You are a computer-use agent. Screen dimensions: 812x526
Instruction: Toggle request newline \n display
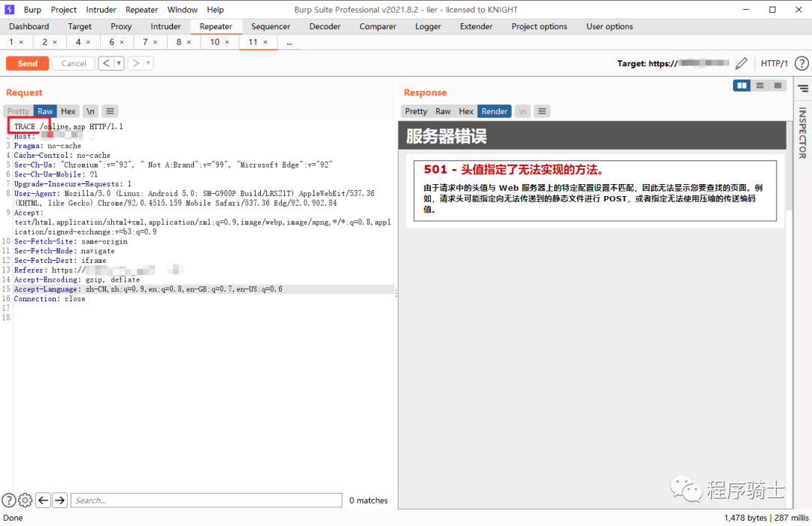coord(90,111)
